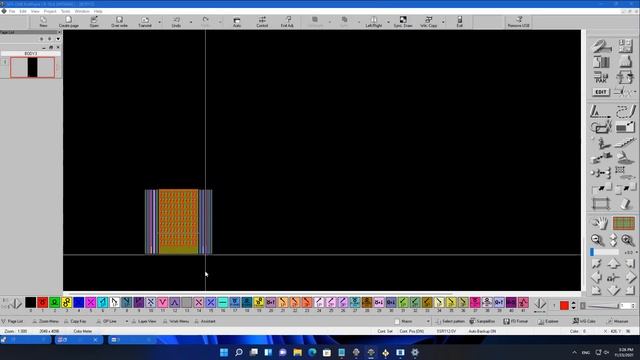Select the blue color number 4 swatch
640x360 pixels.
click(79, 302)
